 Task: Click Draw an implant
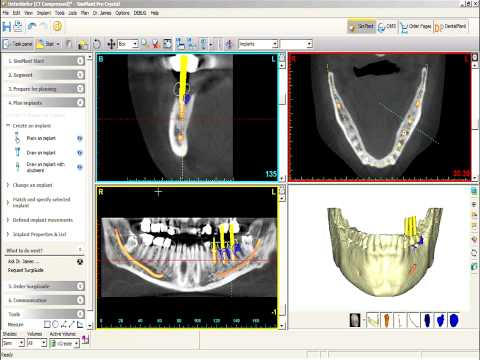41,153
